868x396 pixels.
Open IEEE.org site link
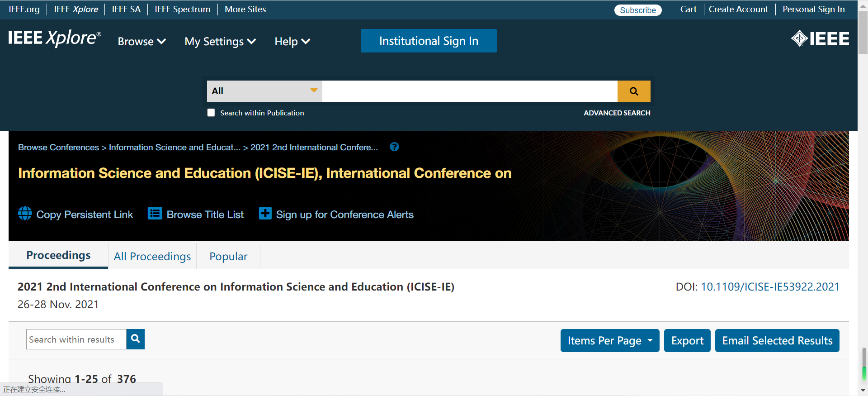point(24,10)
